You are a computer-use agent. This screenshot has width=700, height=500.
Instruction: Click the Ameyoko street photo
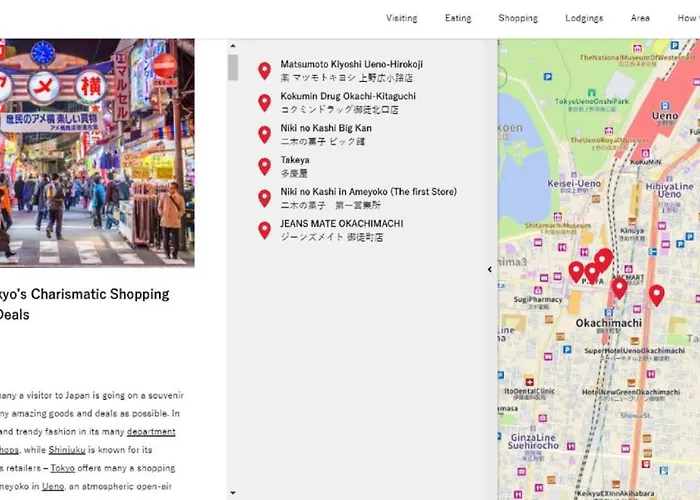[x=97, y=153]
